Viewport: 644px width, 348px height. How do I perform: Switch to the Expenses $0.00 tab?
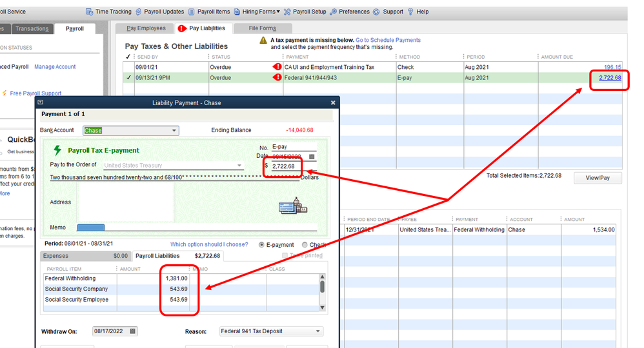click(x=85, y=256)
